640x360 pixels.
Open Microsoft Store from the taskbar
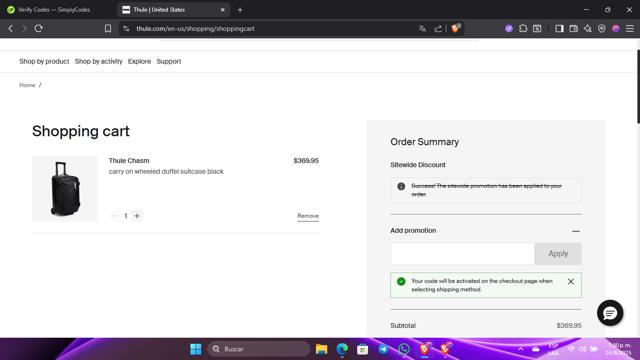362,349
